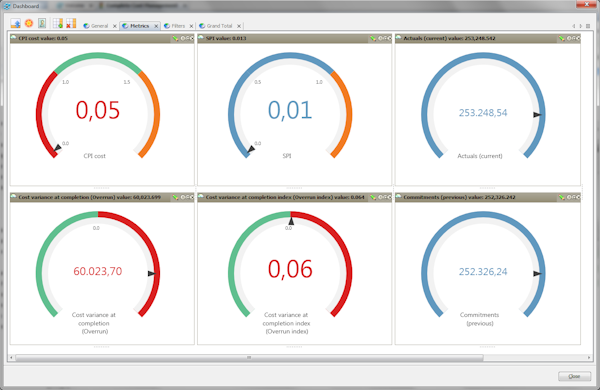
Task: Edit Commitments (previous) panel with pencil icon
Action: 561,197
